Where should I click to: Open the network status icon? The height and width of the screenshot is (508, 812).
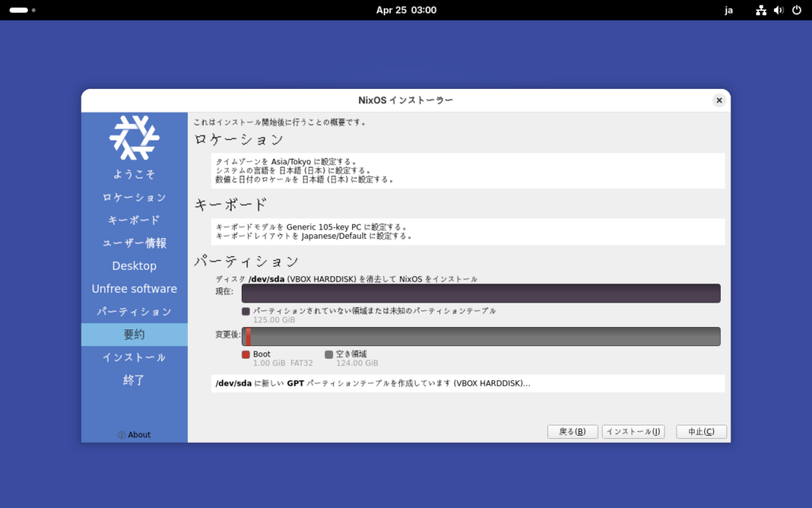[x=761, y=10]
